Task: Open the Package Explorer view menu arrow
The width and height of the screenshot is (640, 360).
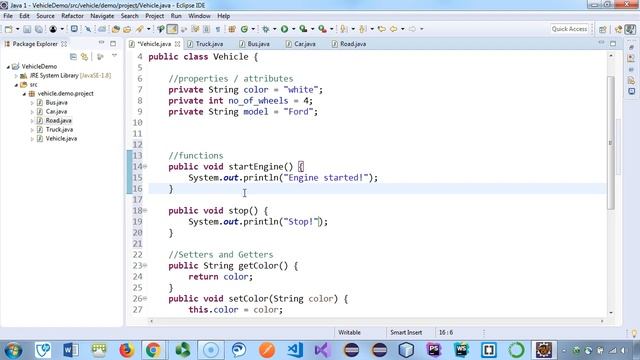Action: click(114, 56)
